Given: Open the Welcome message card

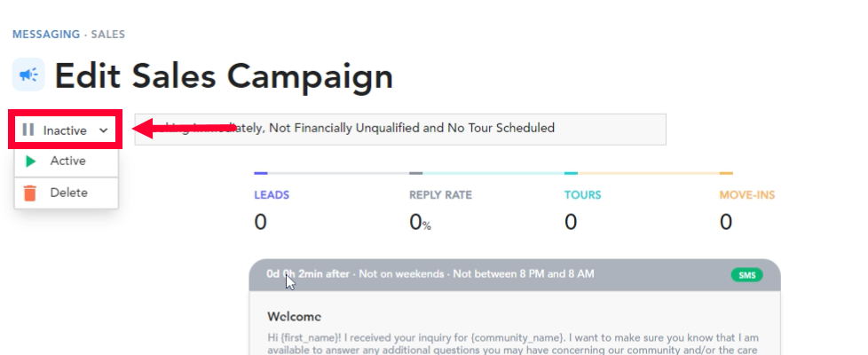Looking at the screenshot, I should 515,323.
